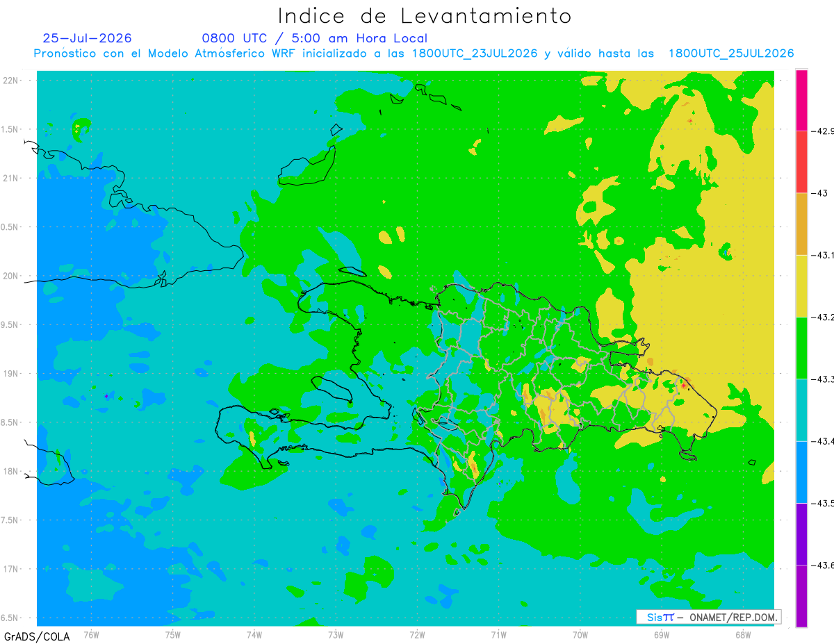This screenshot has width=834, height=644.
Task: Select the -43.2 colorbar value
Action: point(823,317)
